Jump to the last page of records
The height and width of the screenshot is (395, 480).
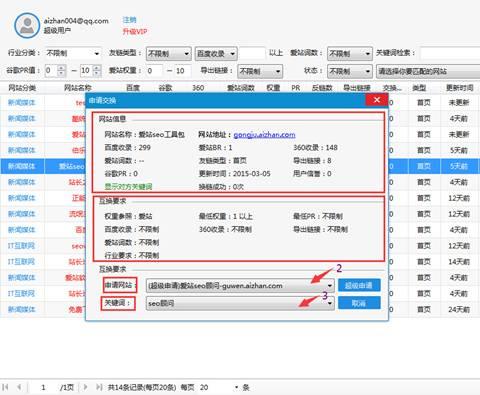99,387
